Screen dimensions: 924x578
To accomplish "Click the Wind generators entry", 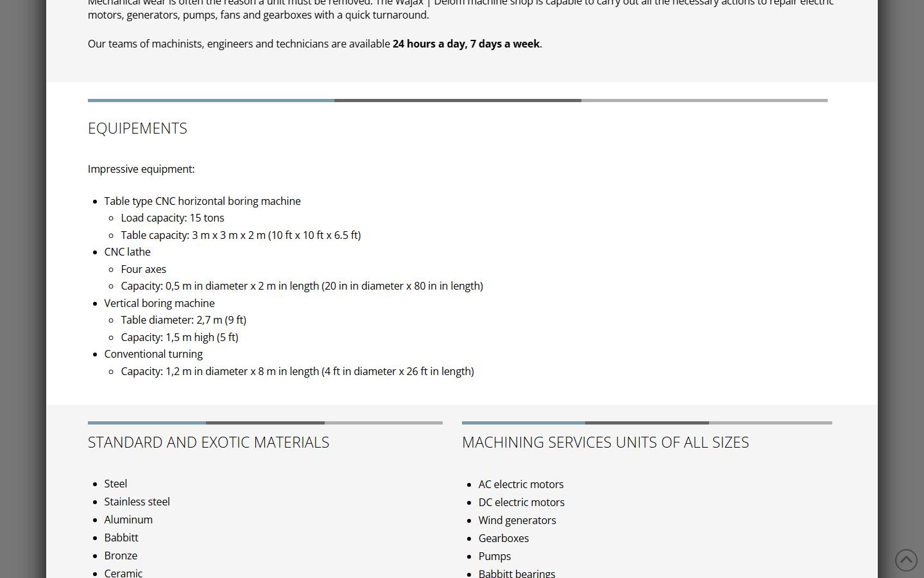I will [517, 520].
